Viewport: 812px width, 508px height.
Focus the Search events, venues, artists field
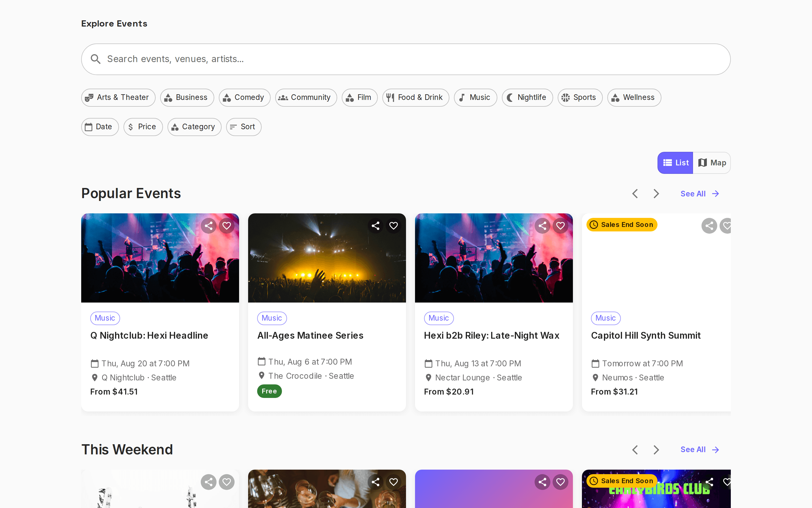coord(406,59)
